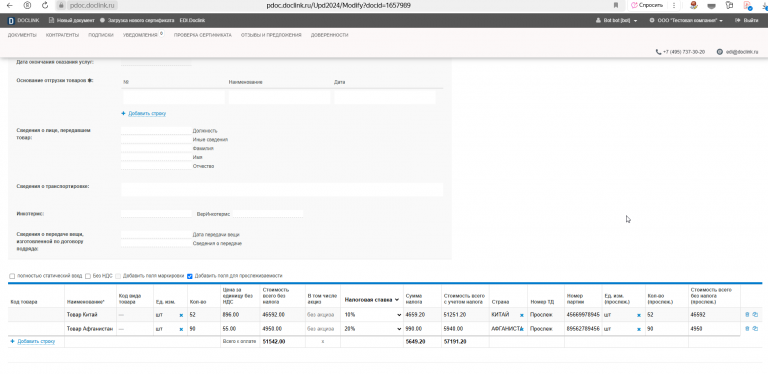Focus the Фамилия input field
This screenshot has width=768, height=374.
[156, 148]
